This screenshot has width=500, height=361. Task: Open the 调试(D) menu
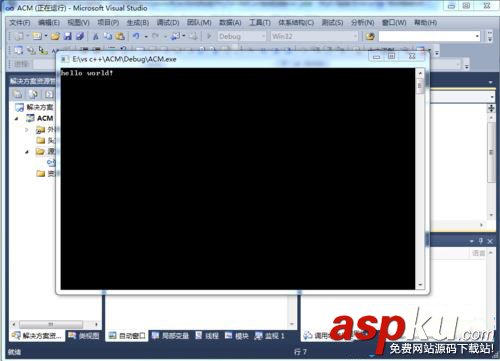coord(168,23)
